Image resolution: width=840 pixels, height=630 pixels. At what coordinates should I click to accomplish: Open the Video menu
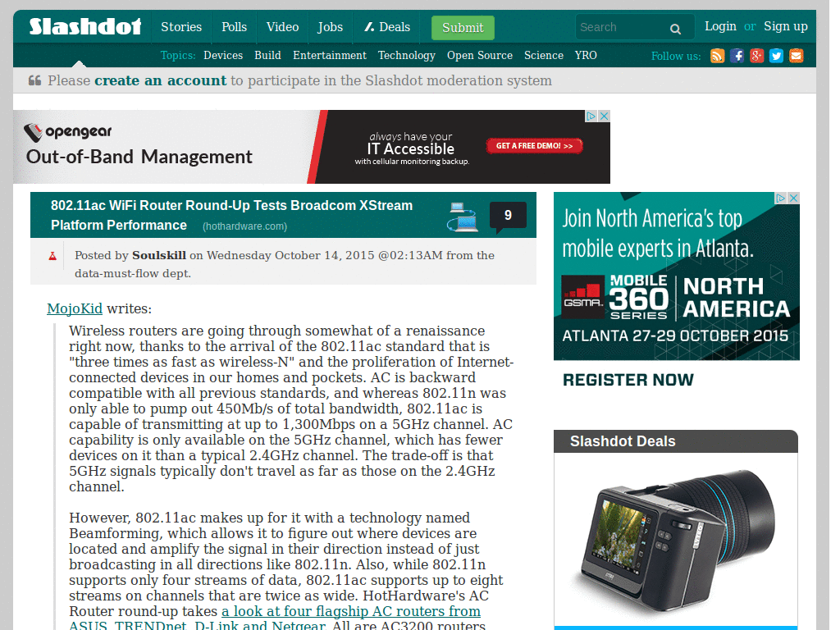point(282,27)
